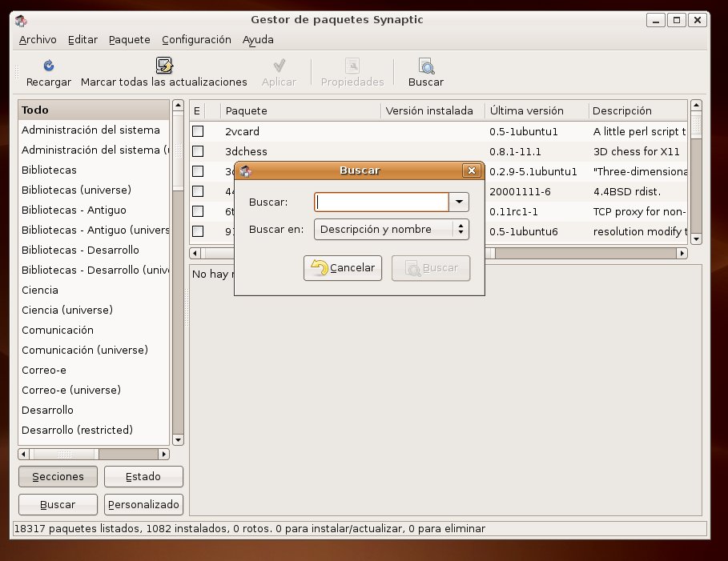Click the category list vertical scrollbar
This screenshot has height=561, width=728.
(178, 273)
